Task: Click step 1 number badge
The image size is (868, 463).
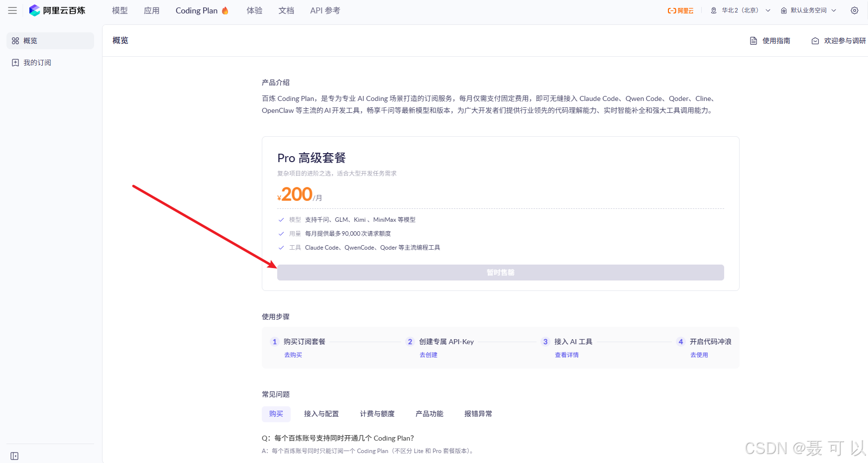Action: 275,342
